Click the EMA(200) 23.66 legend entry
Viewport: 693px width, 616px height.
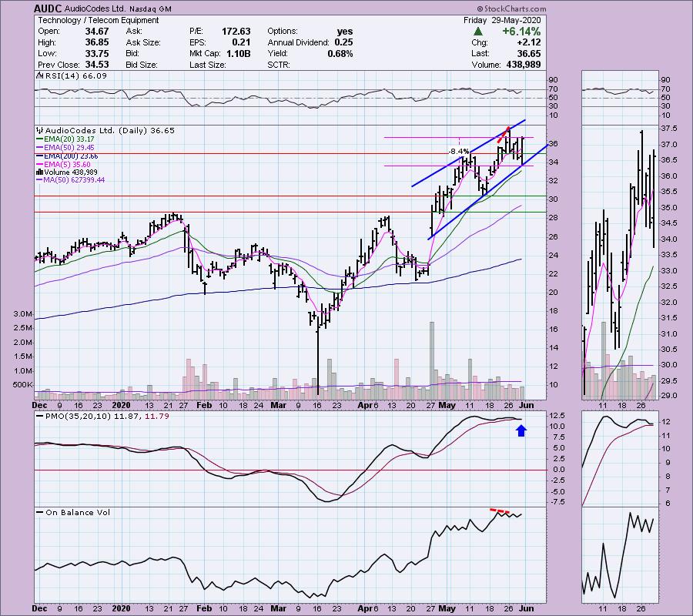click(x=70, y=156)
